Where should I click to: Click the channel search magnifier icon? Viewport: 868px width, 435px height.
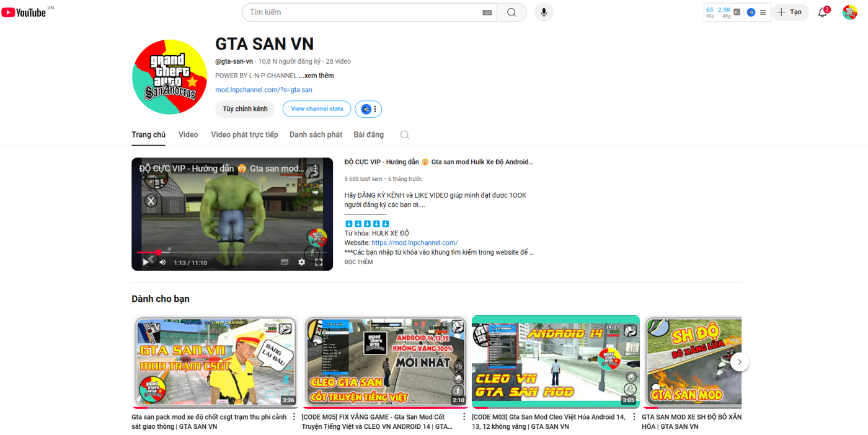[405, 134]
